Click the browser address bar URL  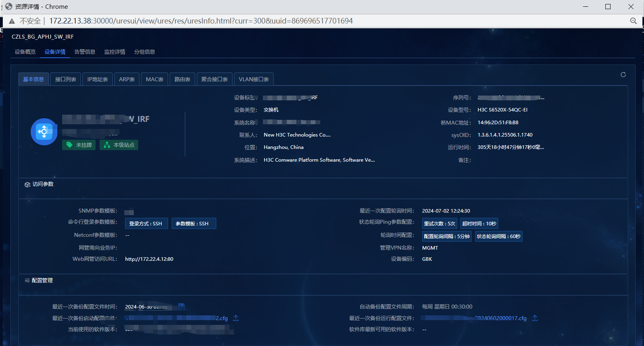(x=201, y=21)
